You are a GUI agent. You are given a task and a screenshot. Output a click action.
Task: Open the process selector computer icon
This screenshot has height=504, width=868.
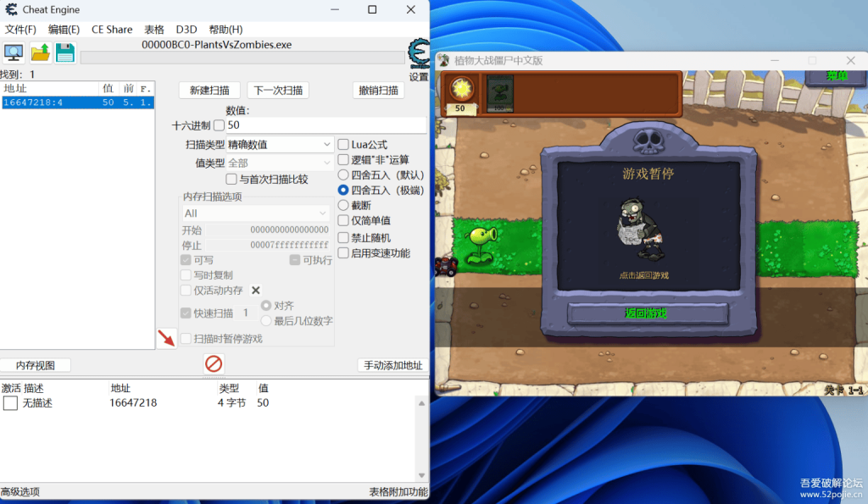(14, 53)
